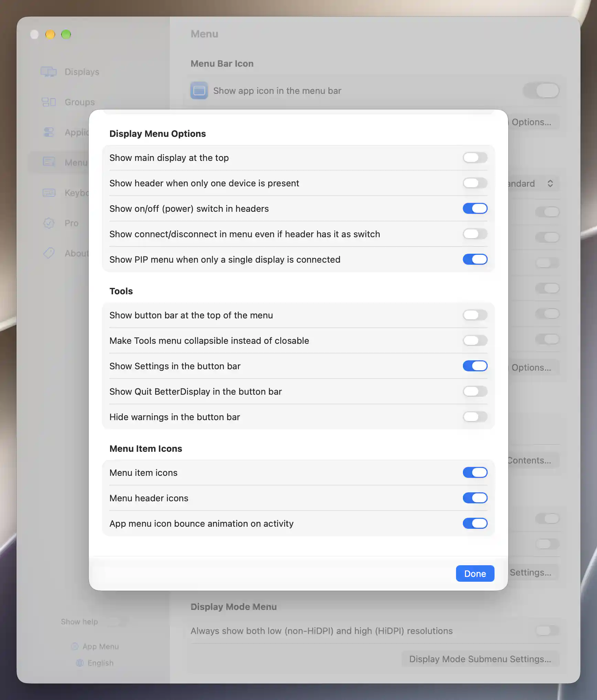Enable Show button bar at top of menu
The image size is (597, 700).
(x=475, y=315)
